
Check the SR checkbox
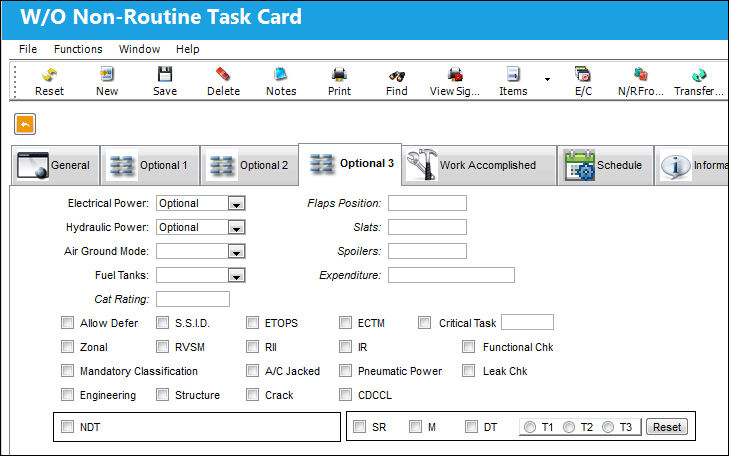(359, 427)
